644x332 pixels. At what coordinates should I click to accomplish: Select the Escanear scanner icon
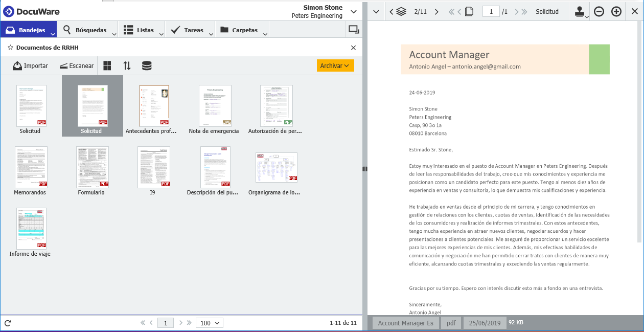click(63, 65)
